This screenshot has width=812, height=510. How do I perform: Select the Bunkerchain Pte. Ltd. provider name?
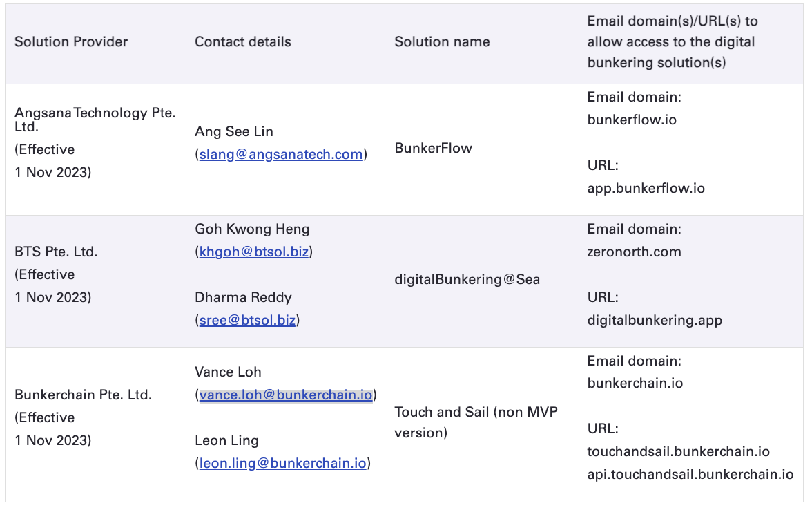[83, 395]
